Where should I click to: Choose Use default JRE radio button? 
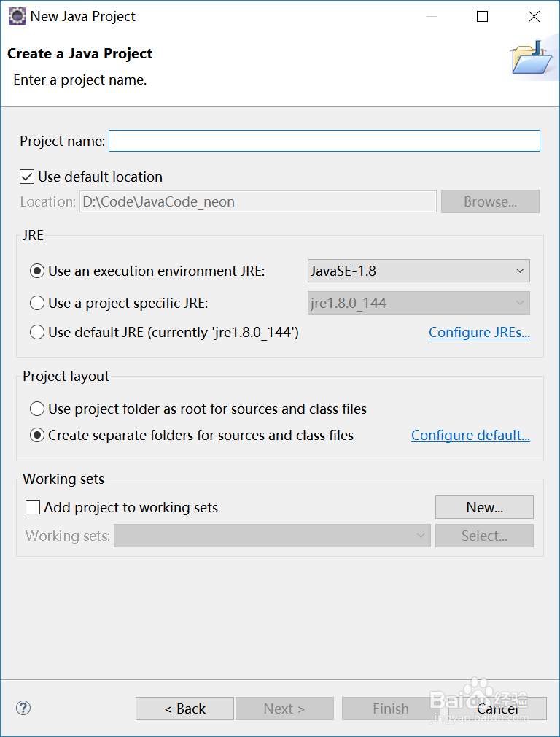click(37, 332)
